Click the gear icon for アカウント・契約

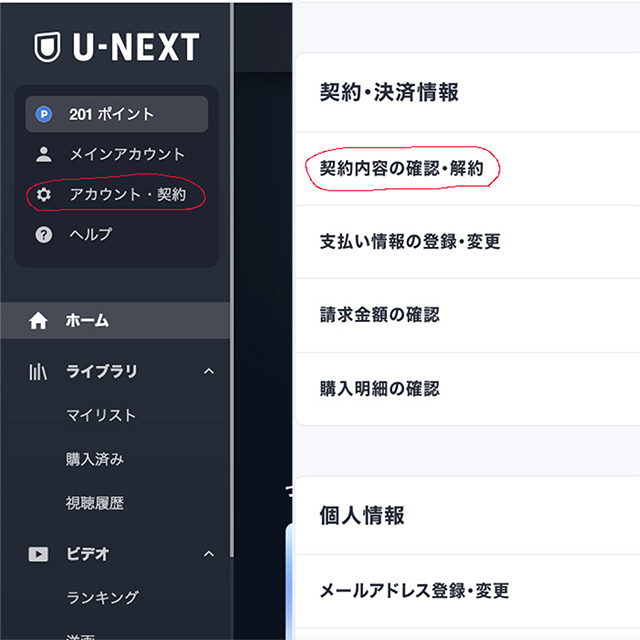click(44, 194)
